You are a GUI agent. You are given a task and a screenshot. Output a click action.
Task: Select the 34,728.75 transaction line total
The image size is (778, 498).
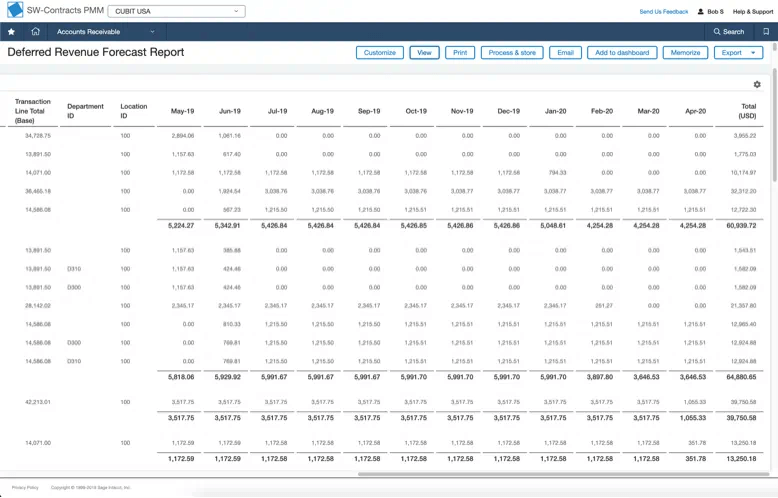click(x=38, y=135)
